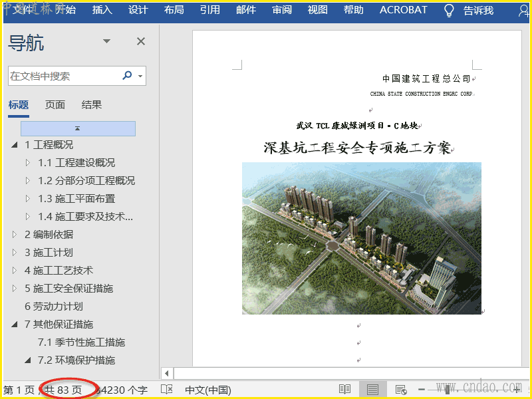Click the title 深基坑工程安全专项施工方案
The image size is (532, 399).
(357, 148)
